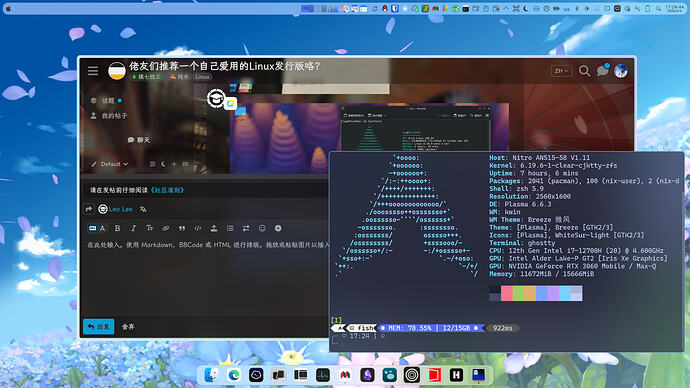Click the keyboard shortcuts icon in sidebar footer
The image size is (690, 388).
tap(185, 164)
